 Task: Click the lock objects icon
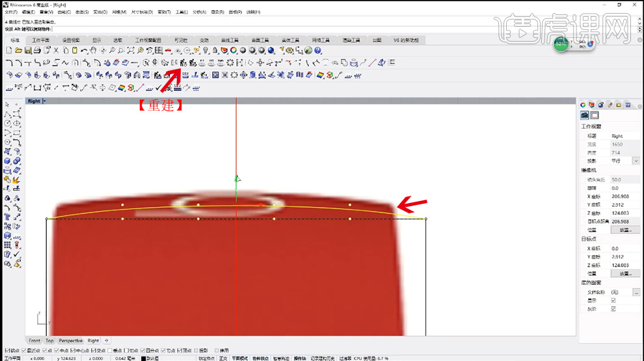pyautogui.click(x=215, y=51)
